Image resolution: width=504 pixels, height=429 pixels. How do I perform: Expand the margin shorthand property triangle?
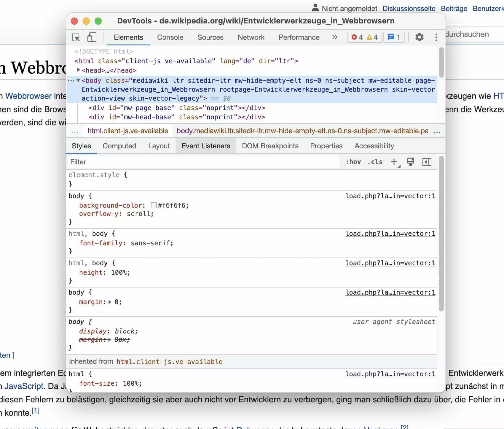pos(110,302)
